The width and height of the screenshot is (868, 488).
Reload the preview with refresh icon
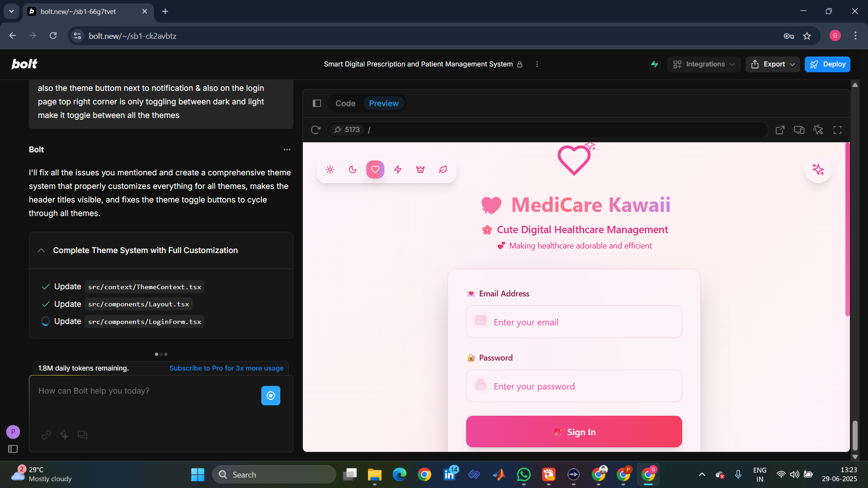pos(316,130)
